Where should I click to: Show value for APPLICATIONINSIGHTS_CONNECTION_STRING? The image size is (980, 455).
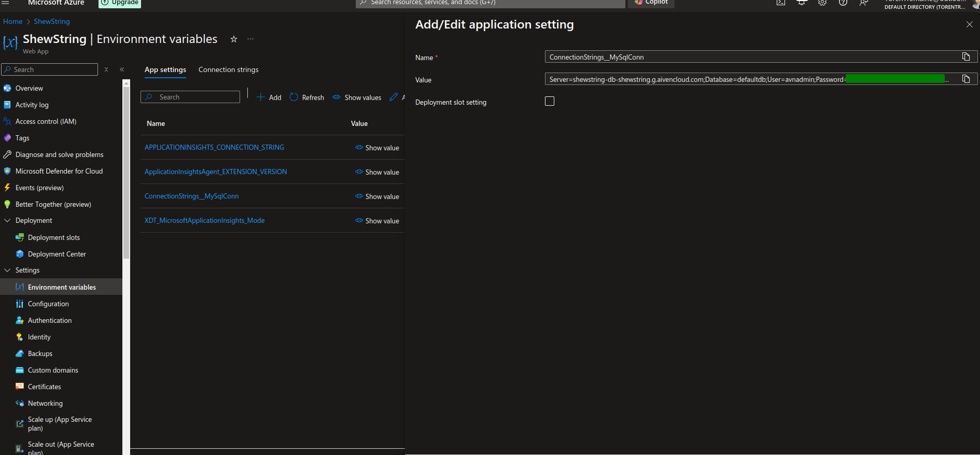coord(377,148)
